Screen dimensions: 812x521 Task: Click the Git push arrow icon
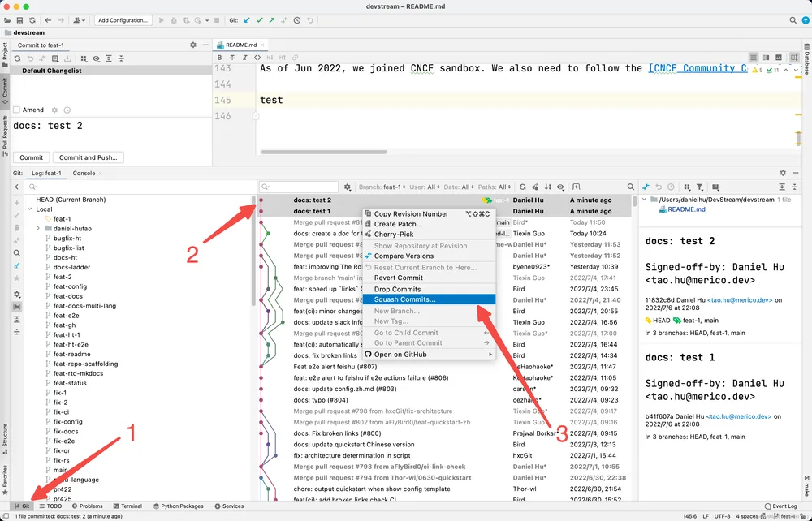click(x=272, y=20)
